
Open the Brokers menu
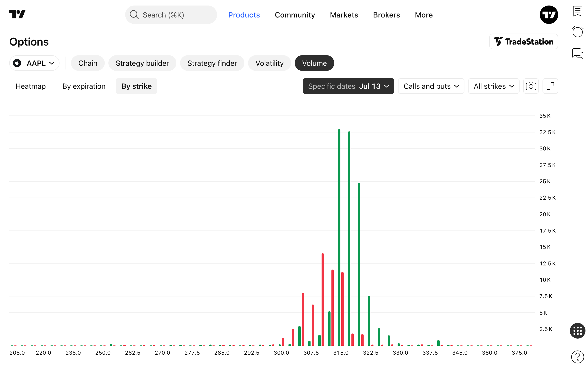coord(386,15)
